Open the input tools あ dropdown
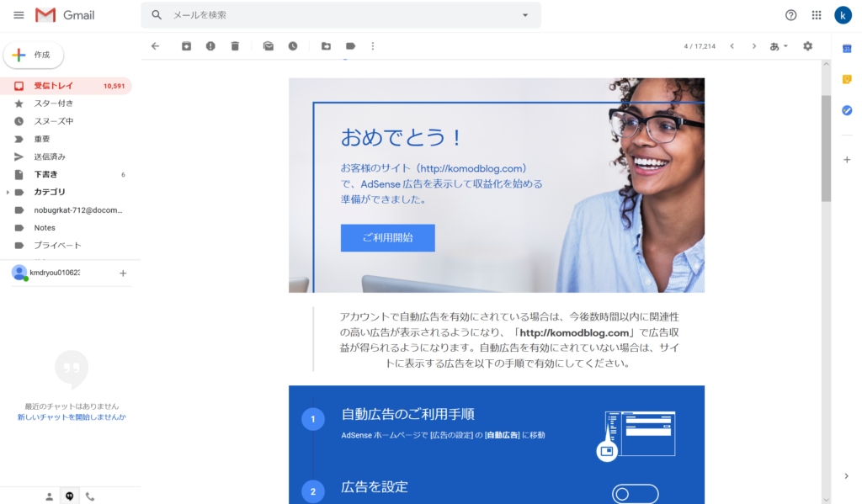The width and height of the screenshot is (862, 504). point(779,46)
